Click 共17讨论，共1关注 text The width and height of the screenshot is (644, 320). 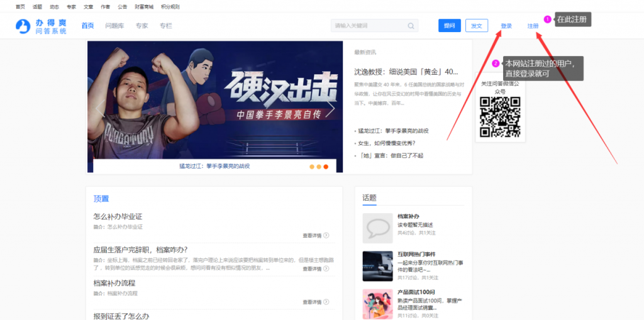pos(418,278)
